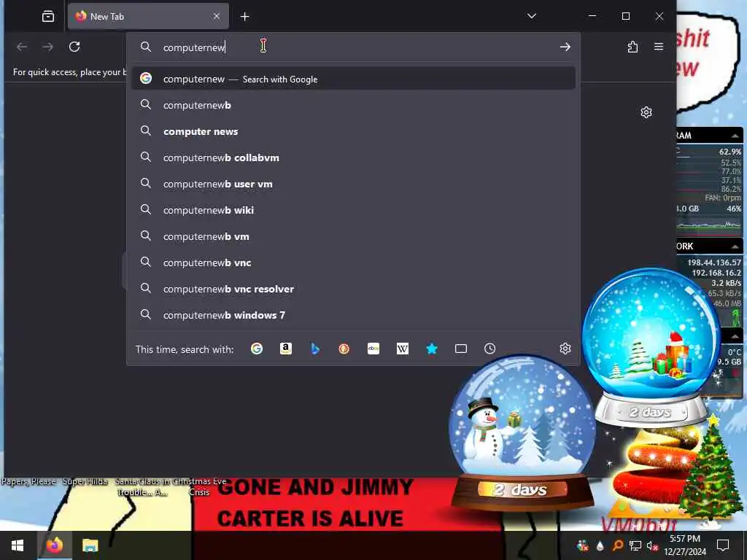Click Firefox icon in taskbar
The height and width of the screenshot is (560, 747).
[54, 545]
